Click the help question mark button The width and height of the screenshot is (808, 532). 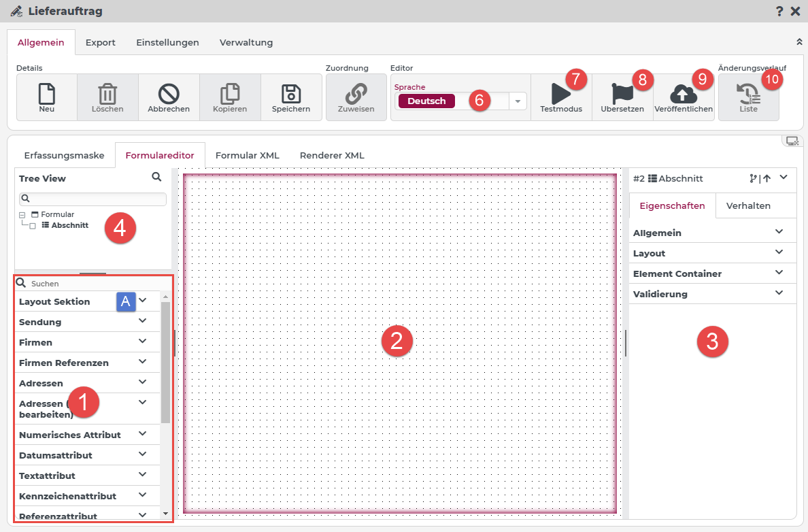(779, 11)
